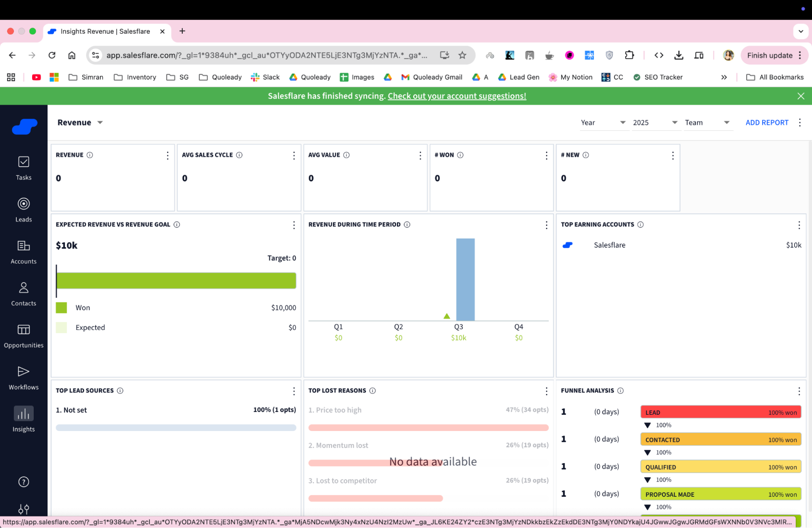This screenshot has height=528, width=812.
Task: Open kebab menu on Top Earning Accounts card
Action: tap(799, 224)
